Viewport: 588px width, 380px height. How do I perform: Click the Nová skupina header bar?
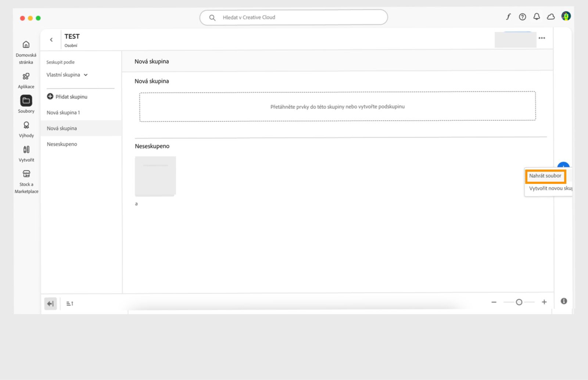[337, 61]
